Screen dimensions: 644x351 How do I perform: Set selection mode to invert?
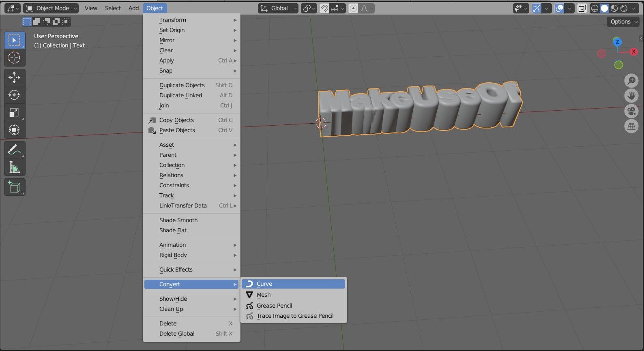point(56,21)
